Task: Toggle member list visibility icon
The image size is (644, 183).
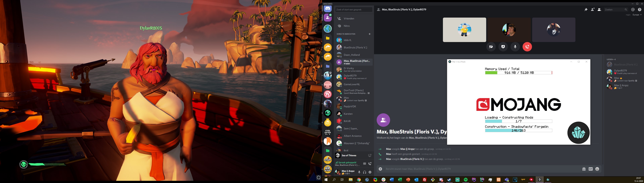Action: point(599,10)
